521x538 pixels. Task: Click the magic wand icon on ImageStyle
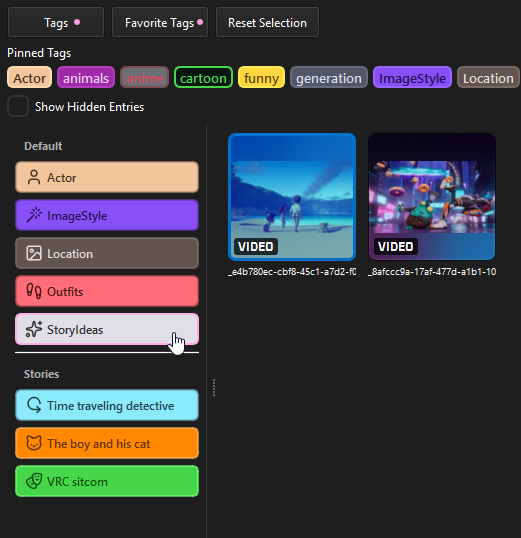click(x=34, y=215)
